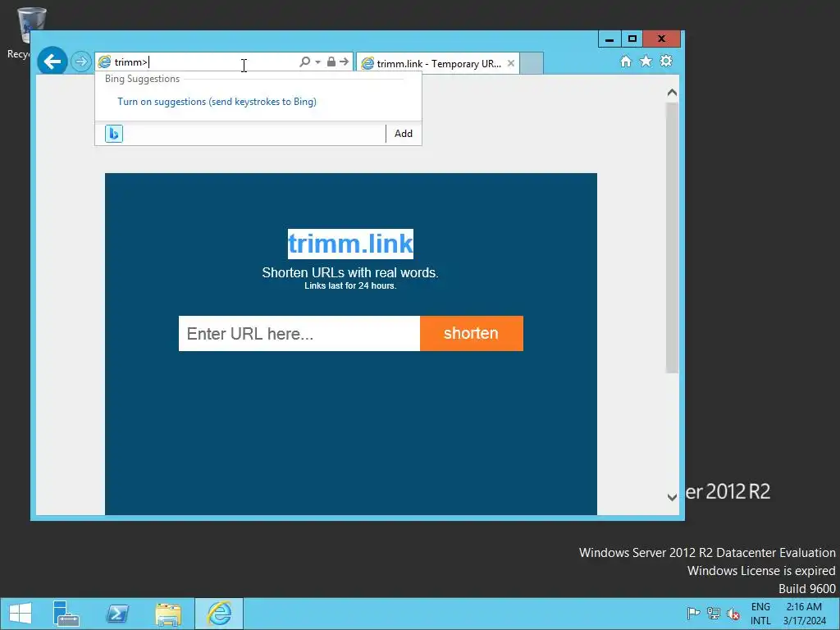840x630 pixels.
Task: Expand the address bar search dropdown arrow
Action: tap(317, 62)
